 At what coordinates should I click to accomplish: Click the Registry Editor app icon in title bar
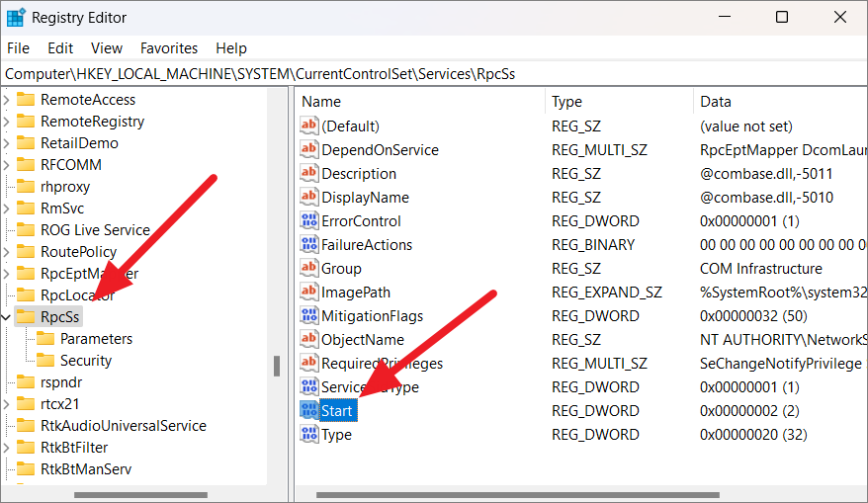(15, 18)
